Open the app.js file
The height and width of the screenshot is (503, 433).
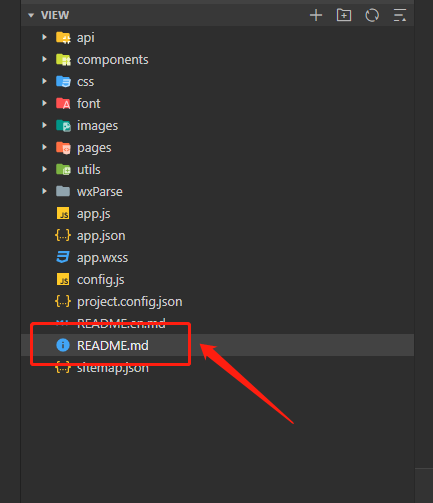pos(93,214)
